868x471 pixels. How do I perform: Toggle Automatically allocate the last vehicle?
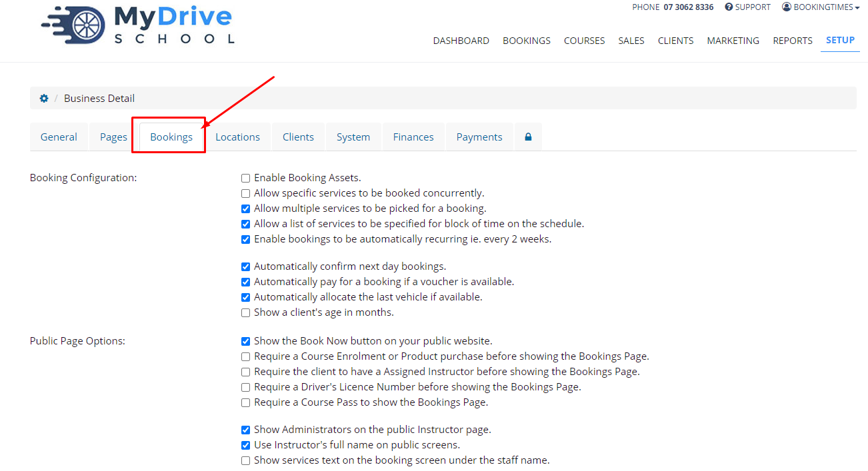246,297
